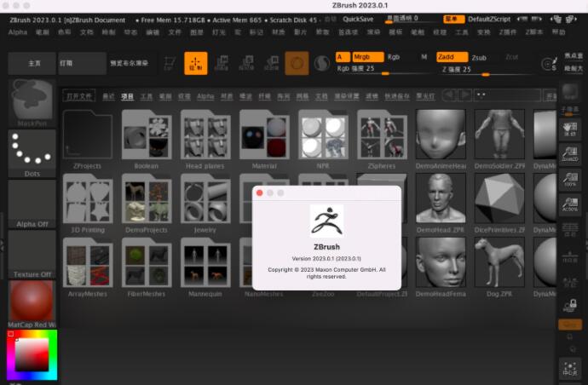Viewport: 588px width, 385px height.
Task: Open the Z脚本 menu
Action: 533,32
